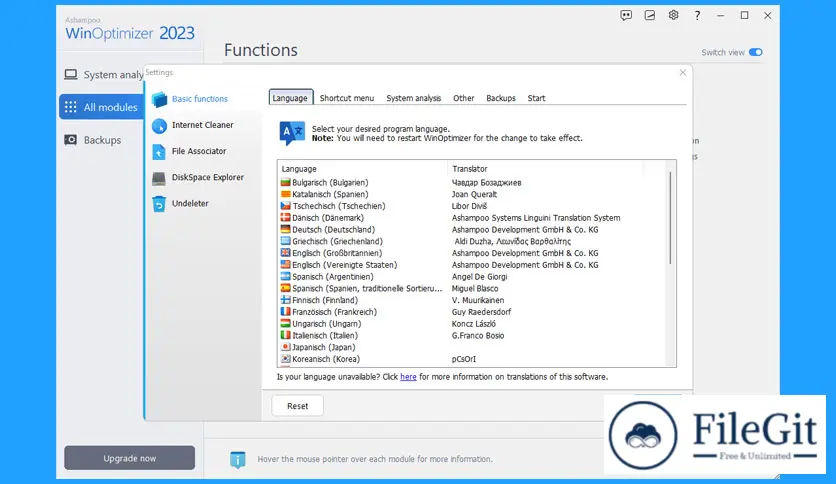Open the feedback chat icon in title bar
836x484 pixels.
pos(626,15)
